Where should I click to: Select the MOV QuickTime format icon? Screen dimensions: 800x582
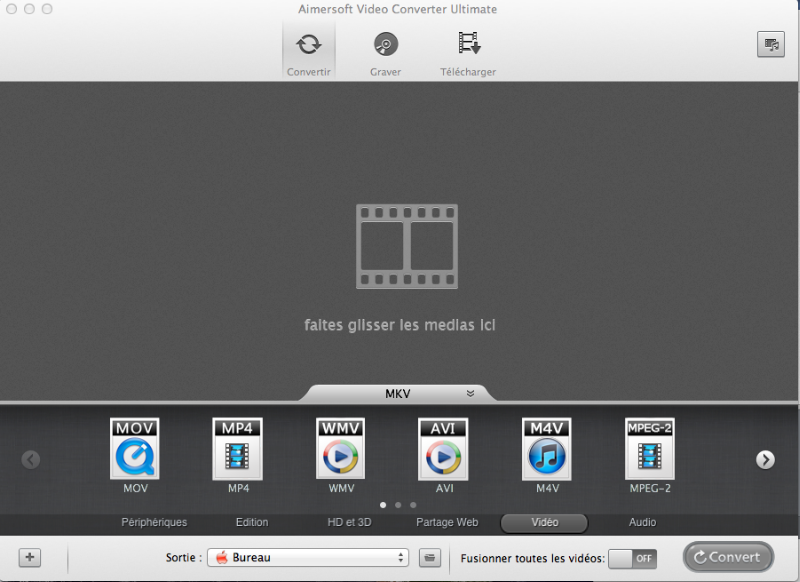135,449
